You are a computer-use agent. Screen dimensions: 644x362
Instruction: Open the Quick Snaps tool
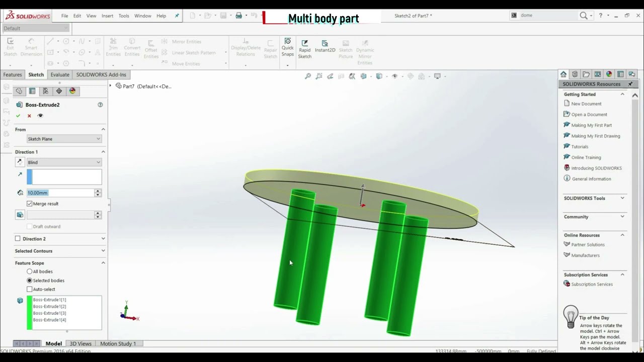(287, 48)
